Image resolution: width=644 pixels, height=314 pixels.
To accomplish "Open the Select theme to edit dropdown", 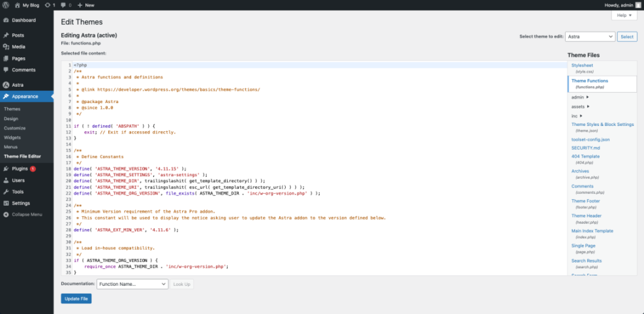I will pos(590,37).
